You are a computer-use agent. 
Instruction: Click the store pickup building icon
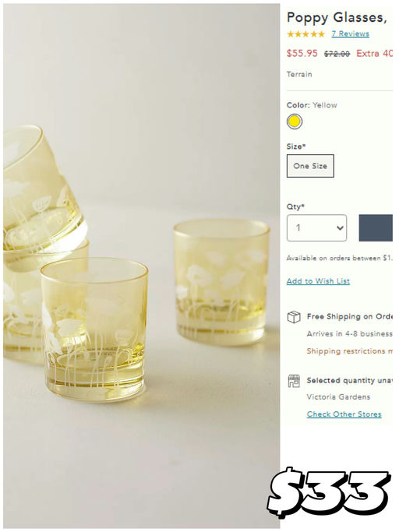(x=294, y=381)
